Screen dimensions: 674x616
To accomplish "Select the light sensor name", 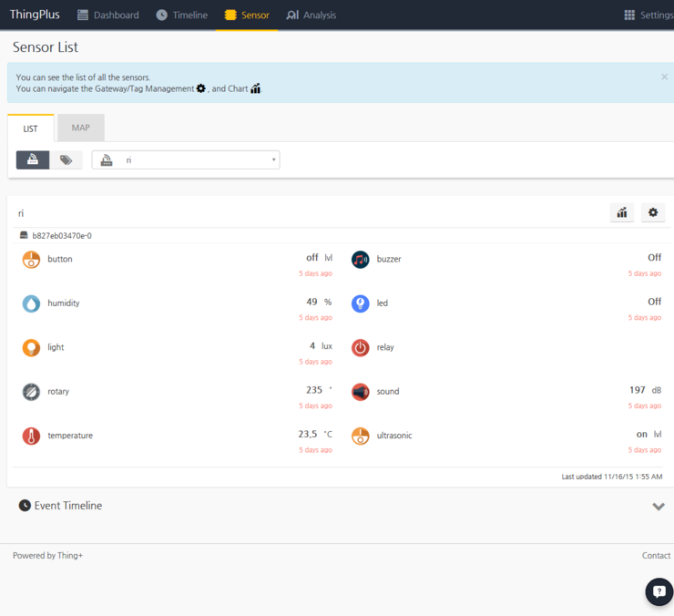I will 56,347.
